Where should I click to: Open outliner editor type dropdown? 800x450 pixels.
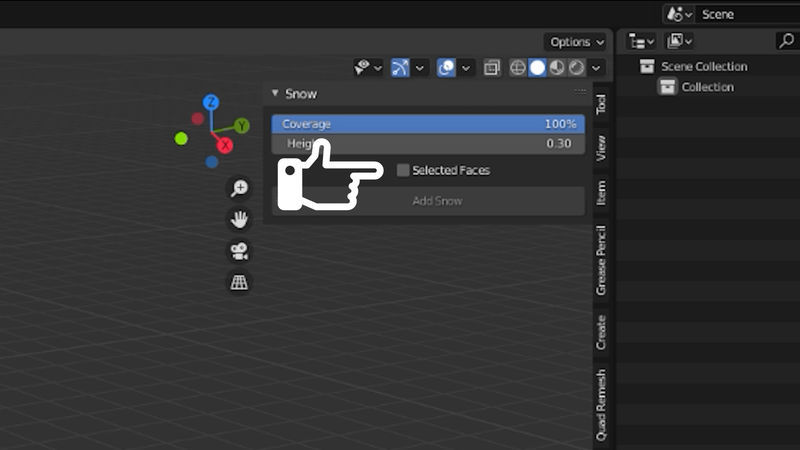tap(641, 41)
